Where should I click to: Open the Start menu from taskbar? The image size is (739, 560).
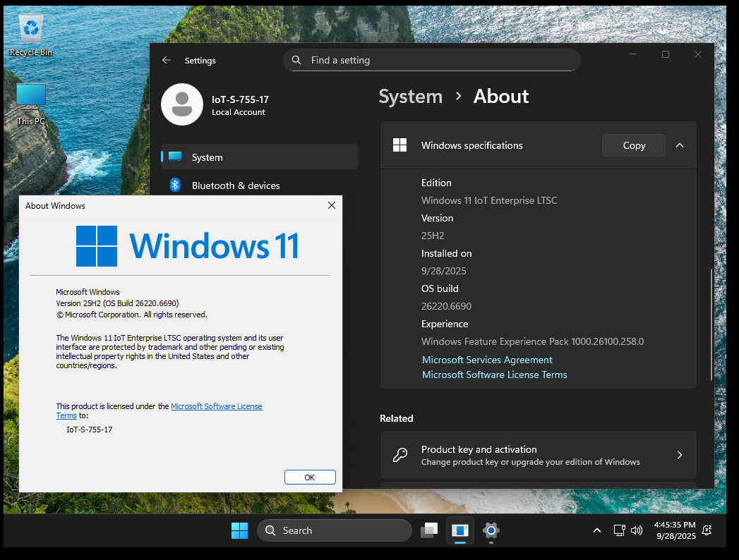[x=239, y=530]
